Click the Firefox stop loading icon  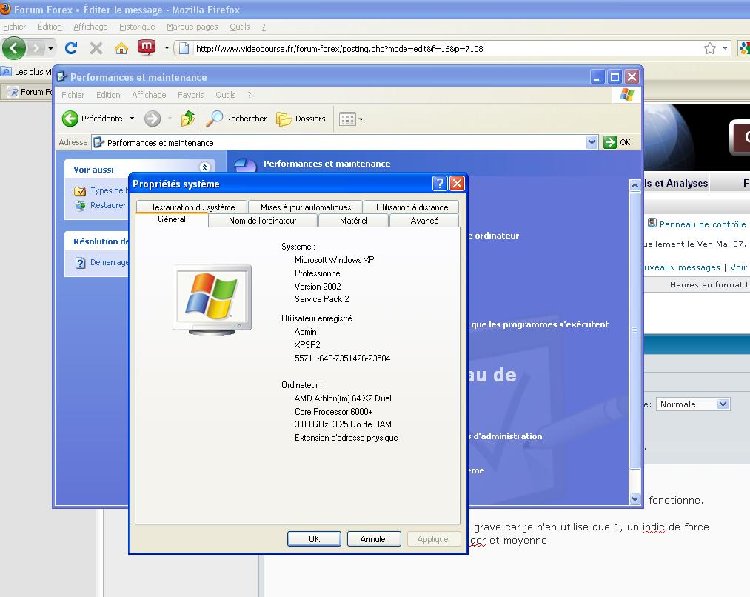point(96,48)
